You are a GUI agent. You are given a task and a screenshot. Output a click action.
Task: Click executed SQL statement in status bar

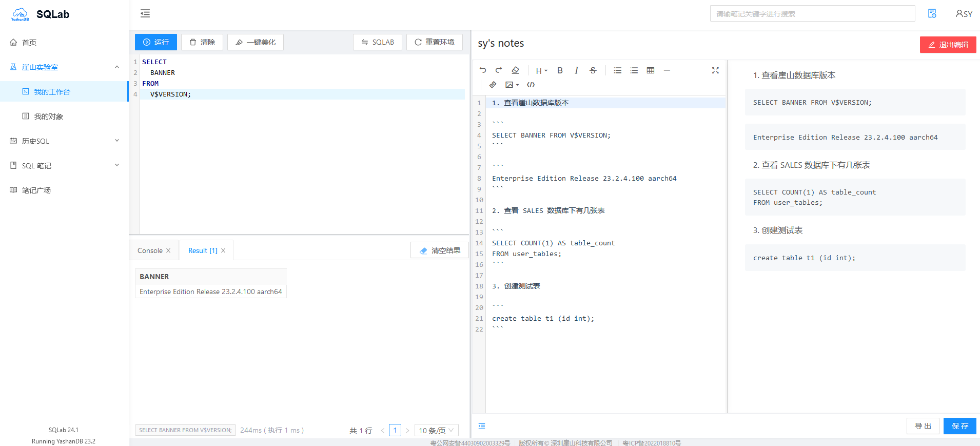(185, 430)
